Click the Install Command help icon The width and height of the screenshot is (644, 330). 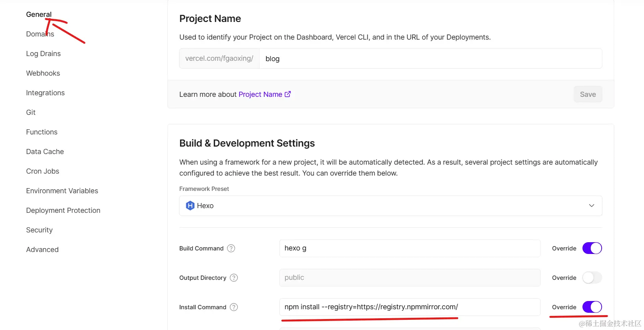tap(234, 307)
